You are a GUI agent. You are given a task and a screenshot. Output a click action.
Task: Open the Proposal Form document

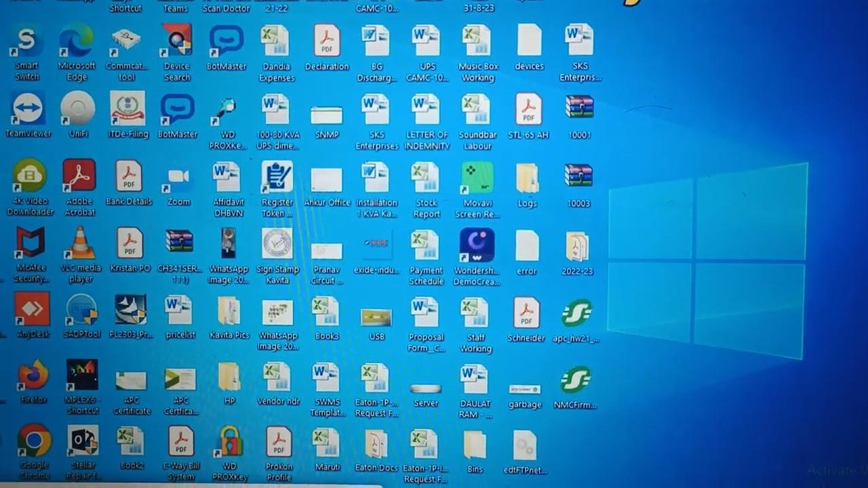[426, 313]
